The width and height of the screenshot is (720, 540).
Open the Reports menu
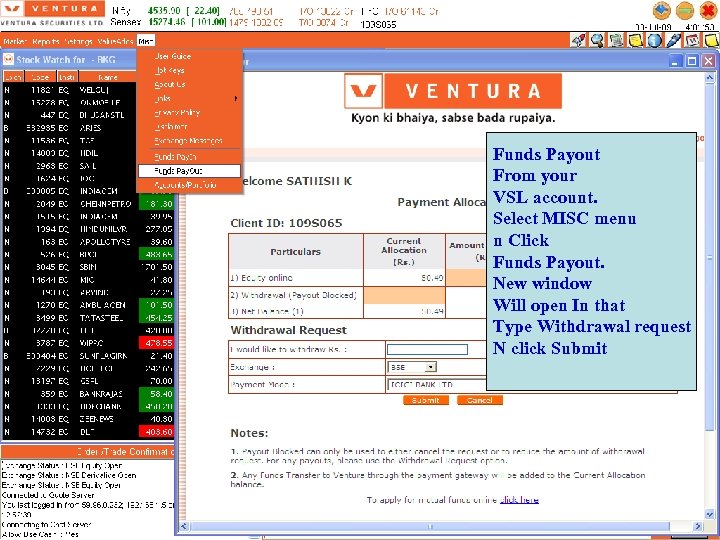coord(45,41)
